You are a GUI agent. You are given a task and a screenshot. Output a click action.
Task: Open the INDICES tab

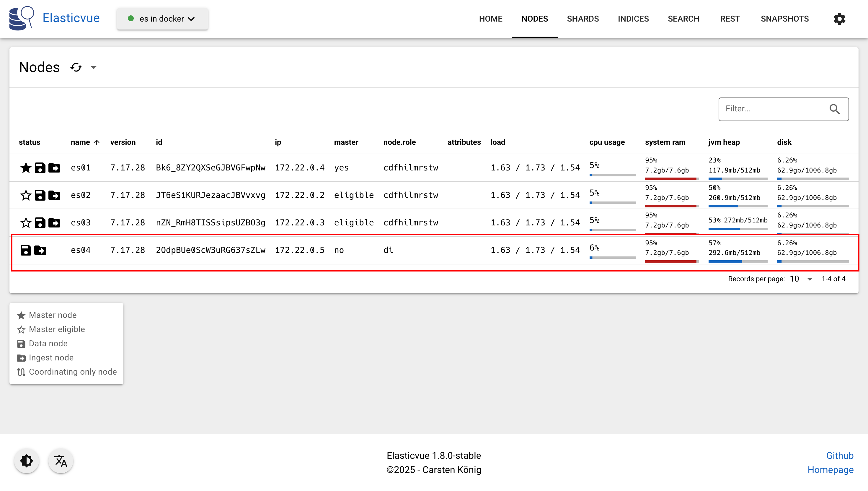pyautogui.click(x=633, y=19)
